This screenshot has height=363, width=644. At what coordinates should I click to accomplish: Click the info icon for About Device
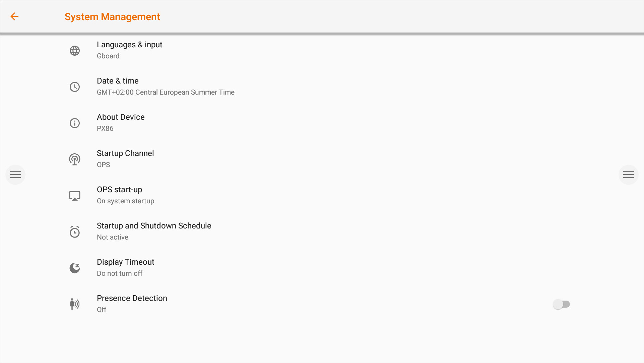pyautogui.click(x=74, y=123)
